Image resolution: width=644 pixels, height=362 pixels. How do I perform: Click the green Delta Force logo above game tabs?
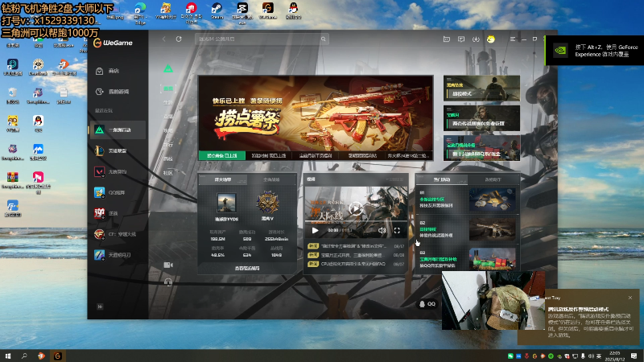168,68
